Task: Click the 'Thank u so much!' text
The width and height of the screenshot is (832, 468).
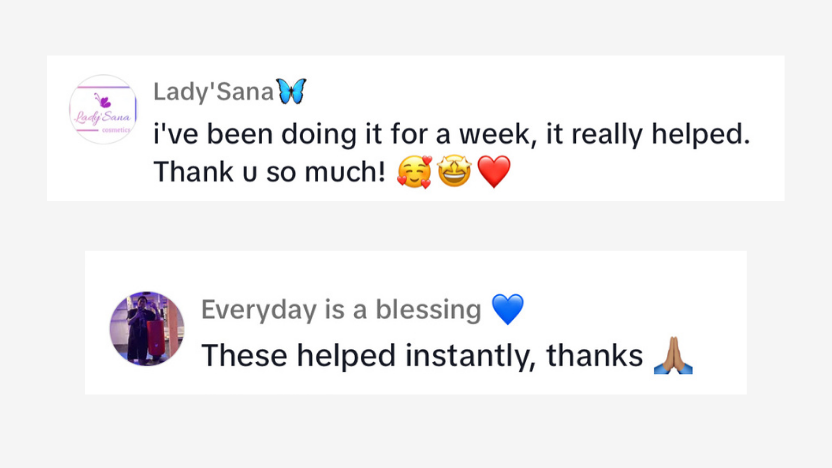Action: pos(270,172)
